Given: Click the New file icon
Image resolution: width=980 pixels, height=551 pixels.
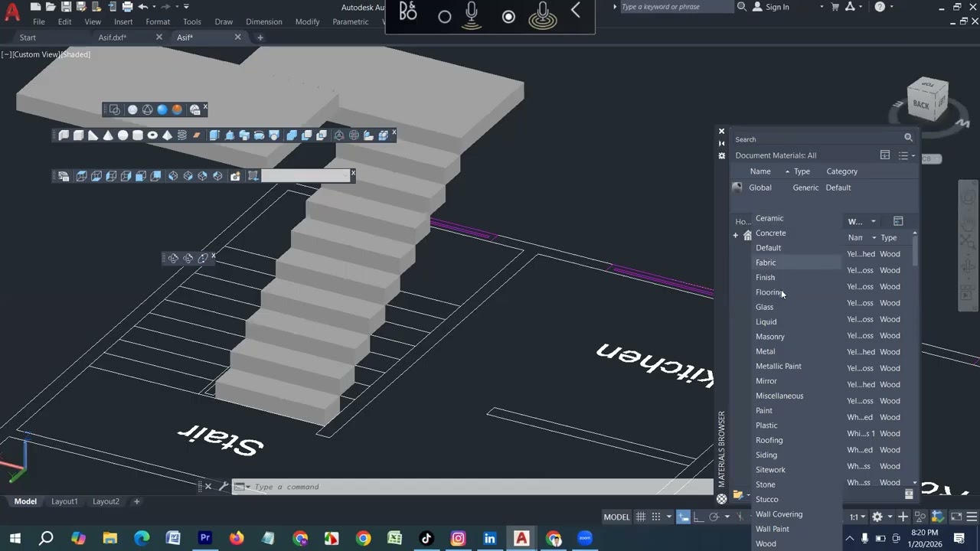Looking at the screenshot, I should [36, 7].
